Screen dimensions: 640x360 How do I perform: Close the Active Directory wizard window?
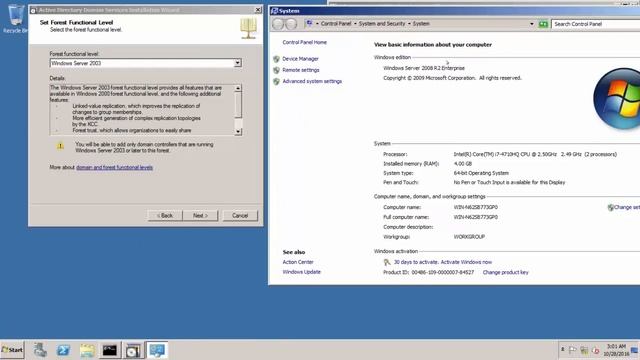pos(258,9)
